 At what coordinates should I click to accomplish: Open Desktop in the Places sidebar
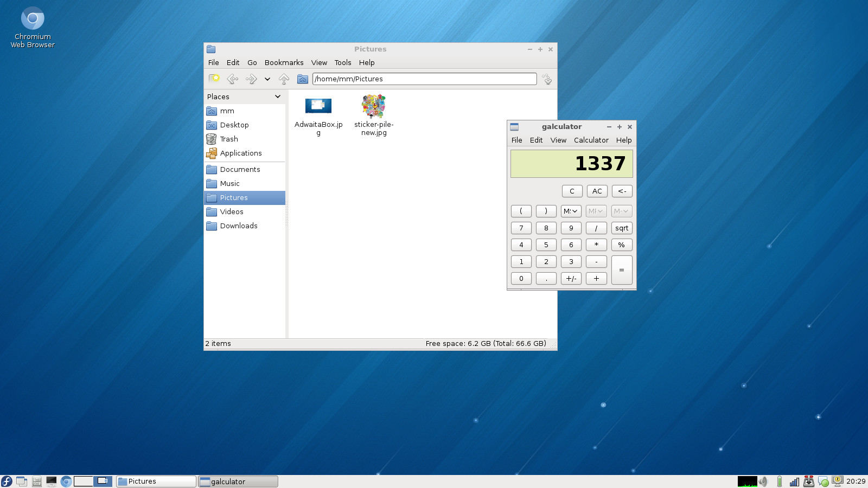[x=245, y=125]
